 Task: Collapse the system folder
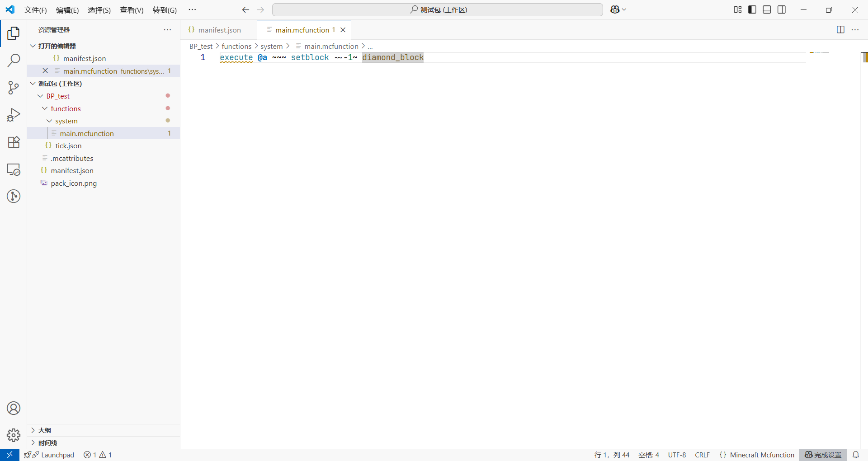click(49, 121)
